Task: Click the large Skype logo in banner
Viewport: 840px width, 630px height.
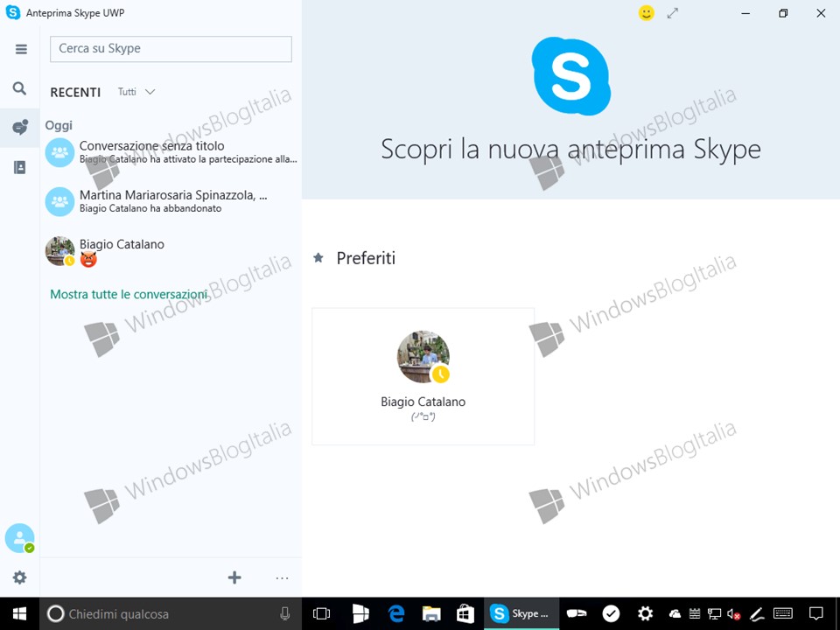Action: 571,76
